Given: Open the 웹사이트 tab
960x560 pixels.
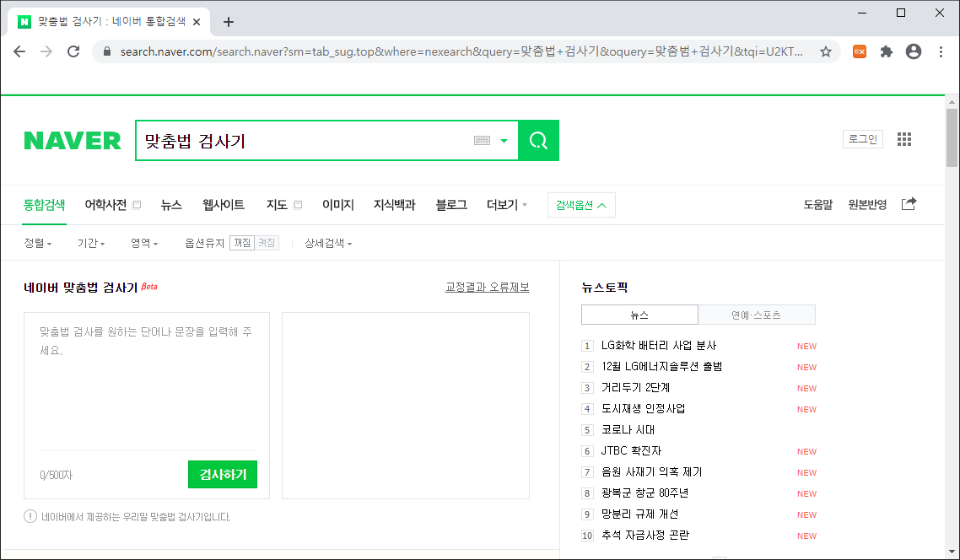Looking at the screenshot, I should pyautogui.click(x=224, y=205).
